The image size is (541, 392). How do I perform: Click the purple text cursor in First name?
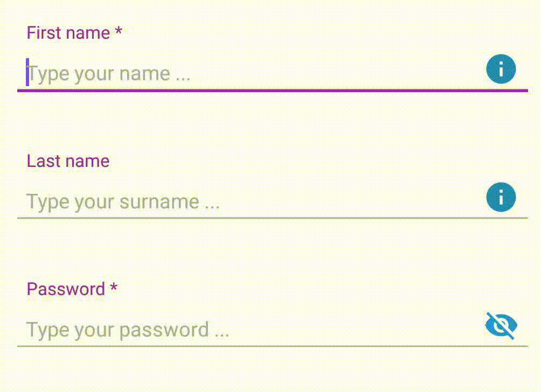[x=27, y=72]
